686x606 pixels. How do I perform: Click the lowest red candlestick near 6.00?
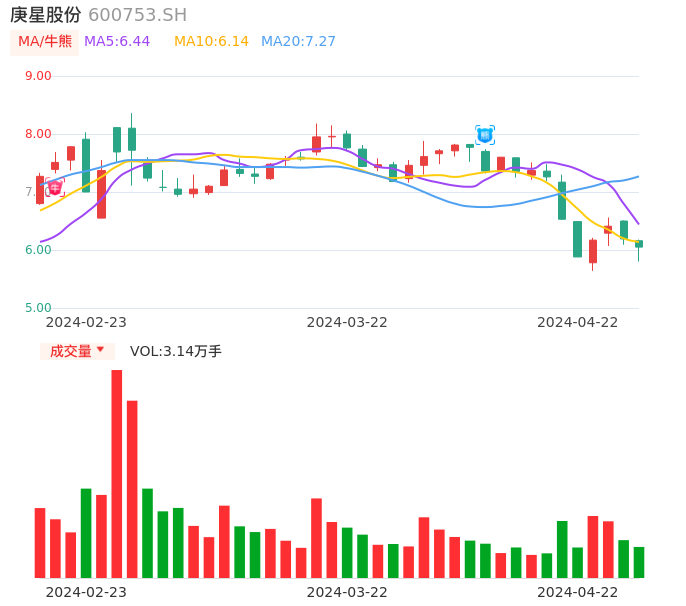click(x=593, y=251)
